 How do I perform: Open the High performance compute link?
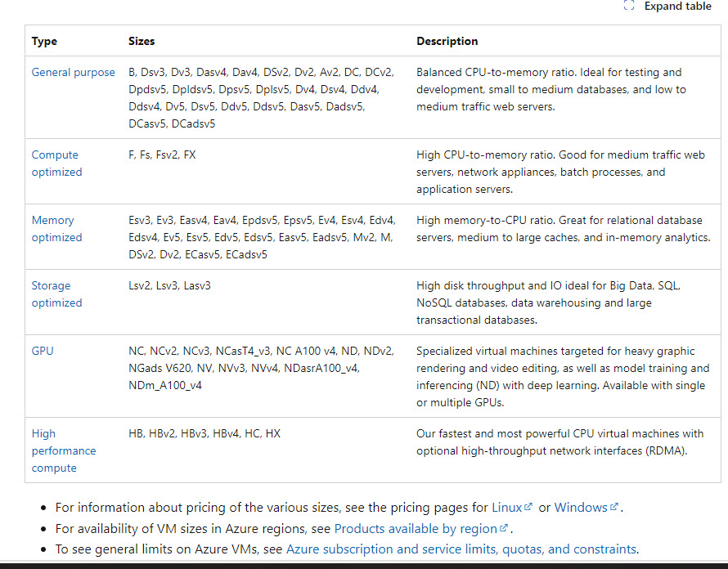(x=64, y=450)
